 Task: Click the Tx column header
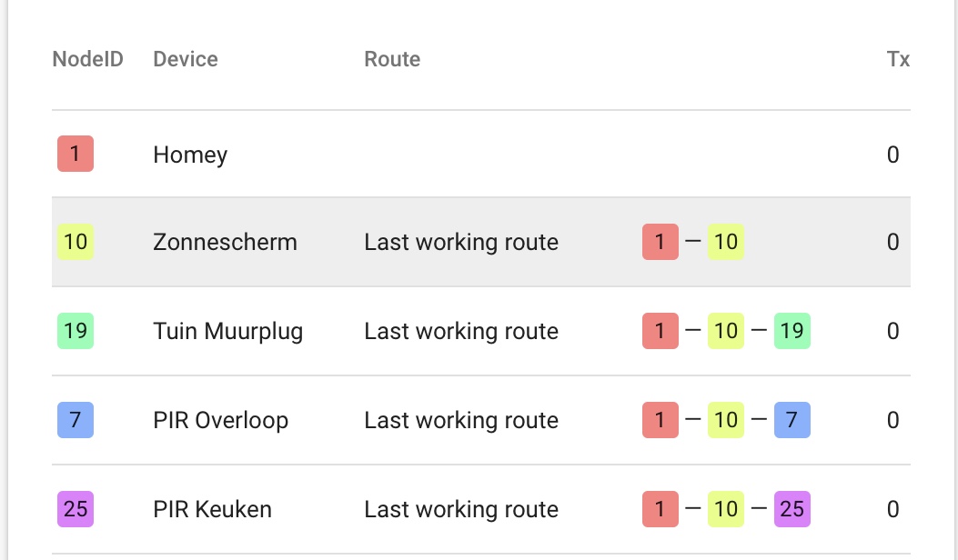click(898, 59)
